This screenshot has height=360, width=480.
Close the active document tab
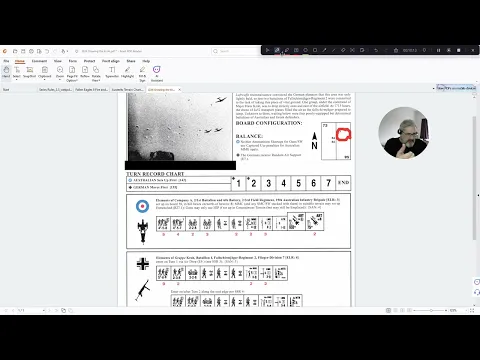[x=179, y=89]
